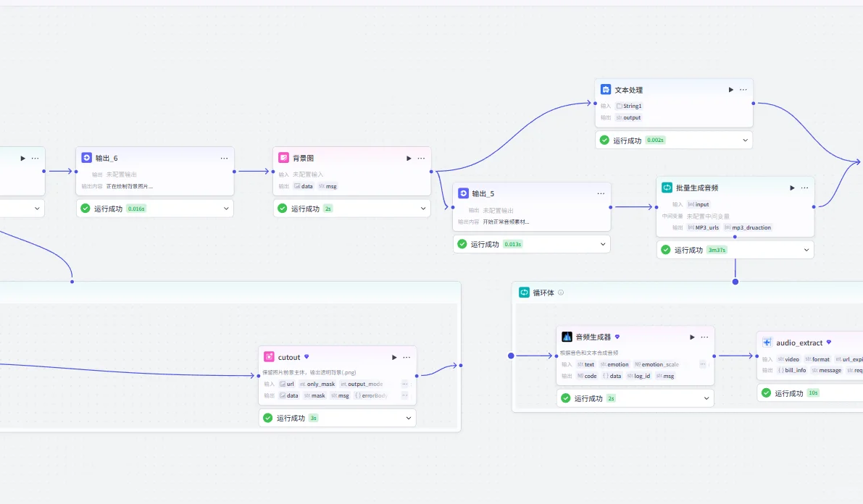Expand the 背景图 run result chevron

click(423, 209)
